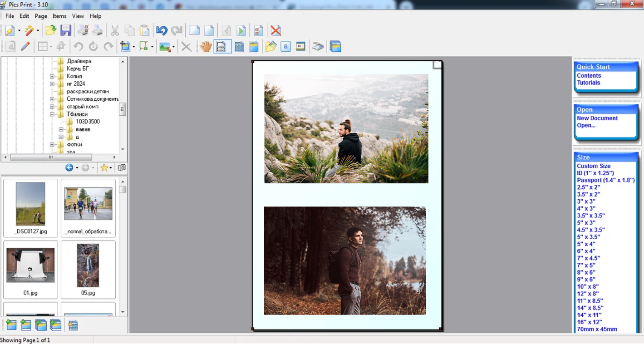Click the open folder icon in the toolbar
644x344 pixels.
(x=51, y=31)
